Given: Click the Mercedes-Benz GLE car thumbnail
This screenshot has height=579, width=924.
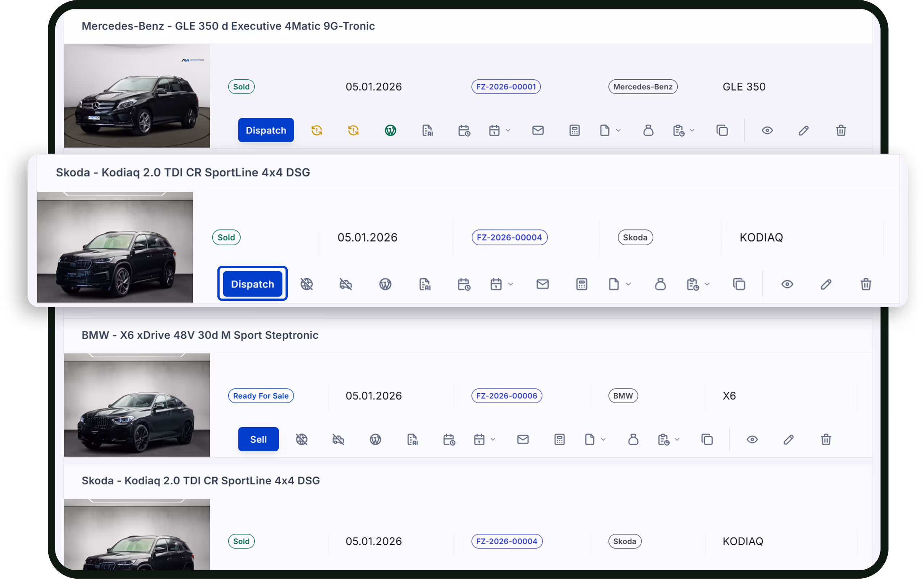Looking at the screenshot, I should click(137, 96).
